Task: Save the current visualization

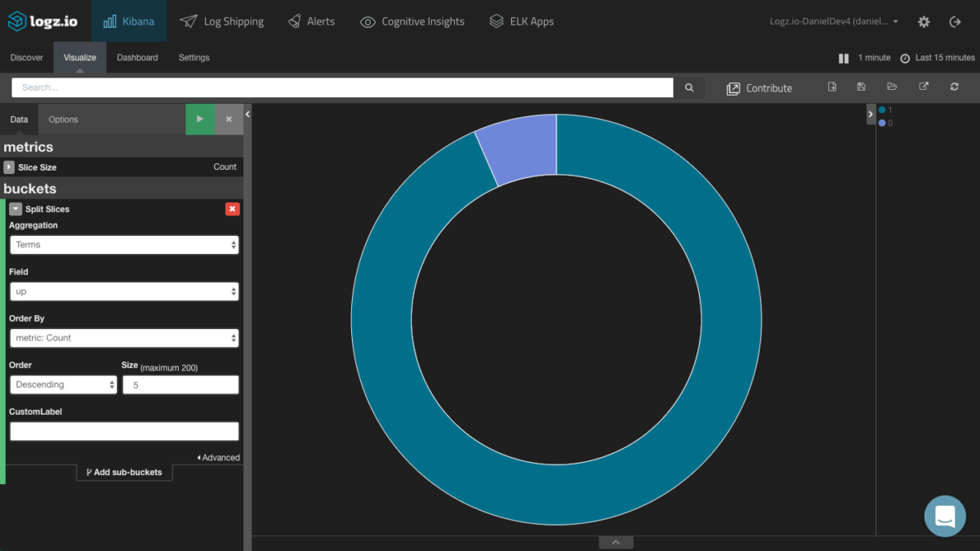Action: pyautogui.click(x=861, y=87)
